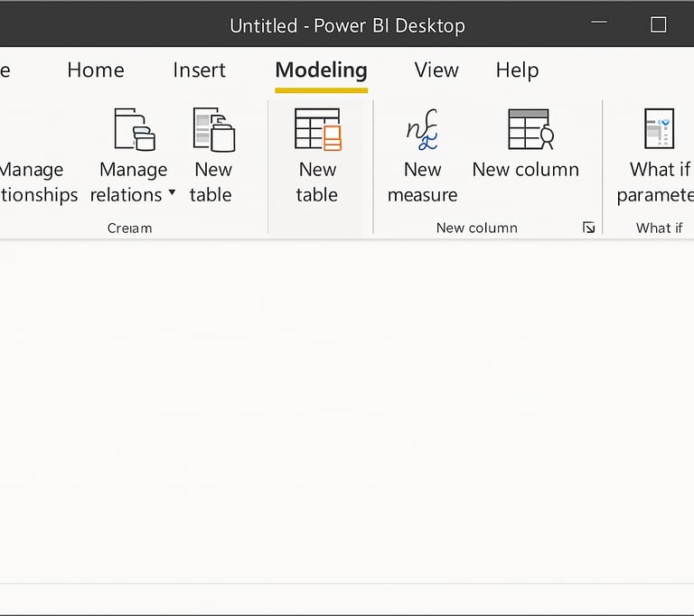Open the New column group dialog launcher
This screenshot has height=616, width=694.
point(588,228)
